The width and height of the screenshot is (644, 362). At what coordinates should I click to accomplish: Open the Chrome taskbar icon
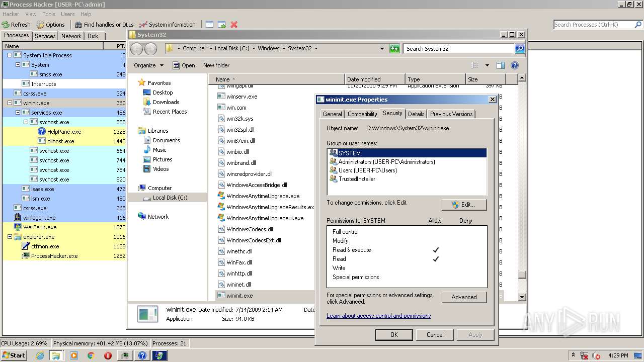point(91,355)
